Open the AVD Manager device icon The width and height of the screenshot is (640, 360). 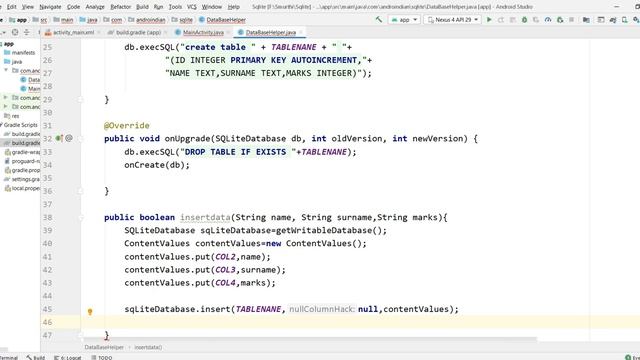624,20
